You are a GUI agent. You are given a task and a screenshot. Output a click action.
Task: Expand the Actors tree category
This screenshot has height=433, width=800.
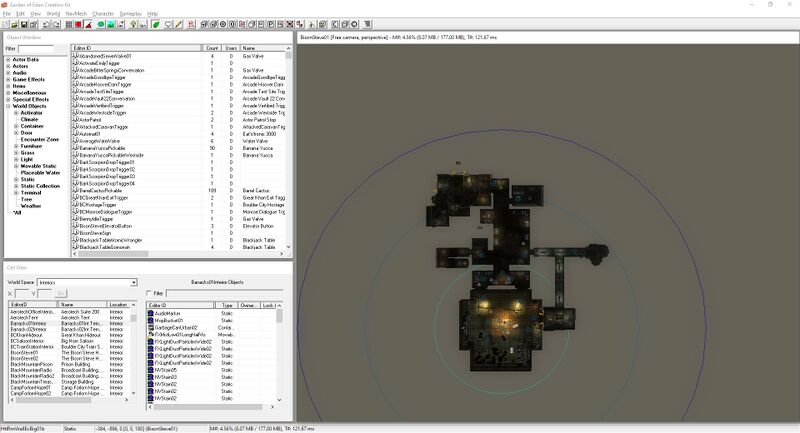click(8, 66)
